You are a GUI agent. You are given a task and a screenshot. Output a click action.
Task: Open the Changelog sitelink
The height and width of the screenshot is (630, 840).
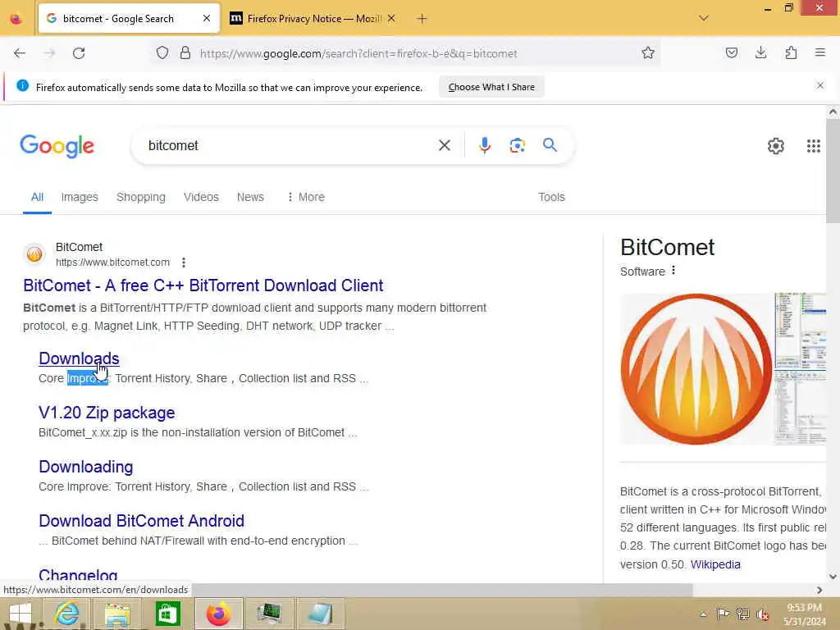(78, 575)
